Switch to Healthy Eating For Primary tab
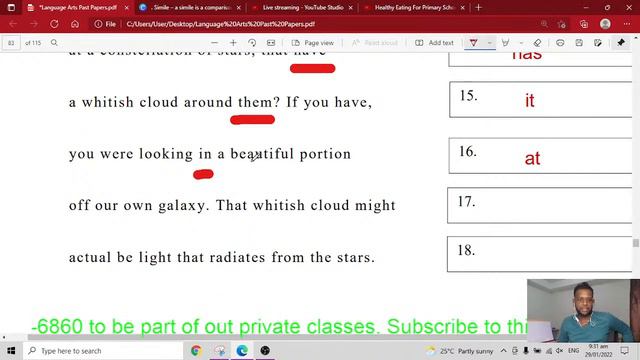This screenshot has width=640, height=360. [x=414, y=7]
